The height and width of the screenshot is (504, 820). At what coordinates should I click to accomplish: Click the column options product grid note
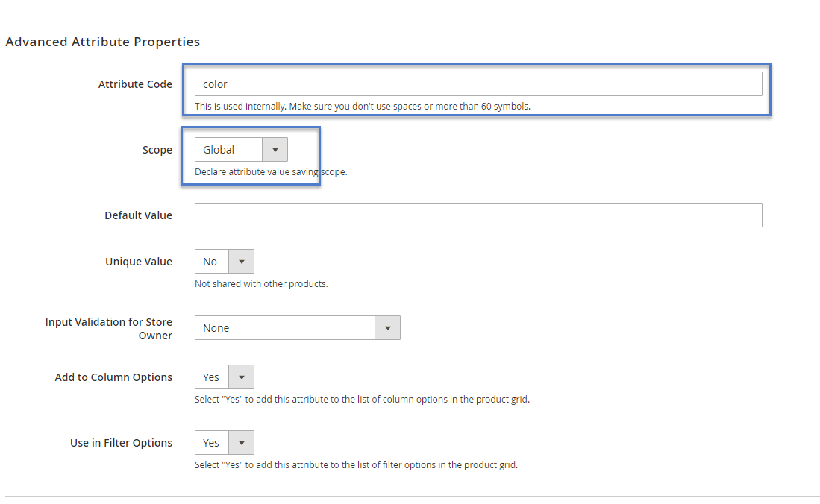tap(362, 400)
